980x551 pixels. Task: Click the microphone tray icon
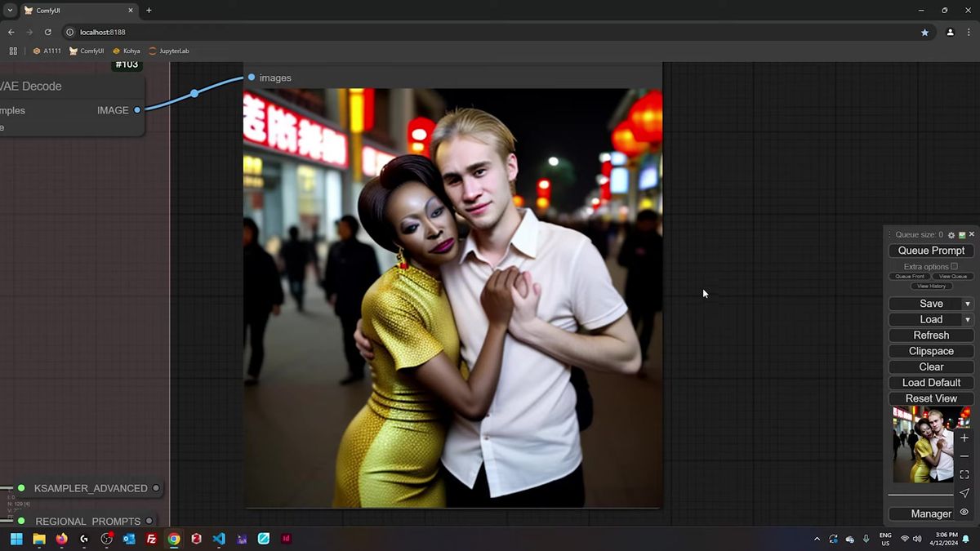(866, 539)
